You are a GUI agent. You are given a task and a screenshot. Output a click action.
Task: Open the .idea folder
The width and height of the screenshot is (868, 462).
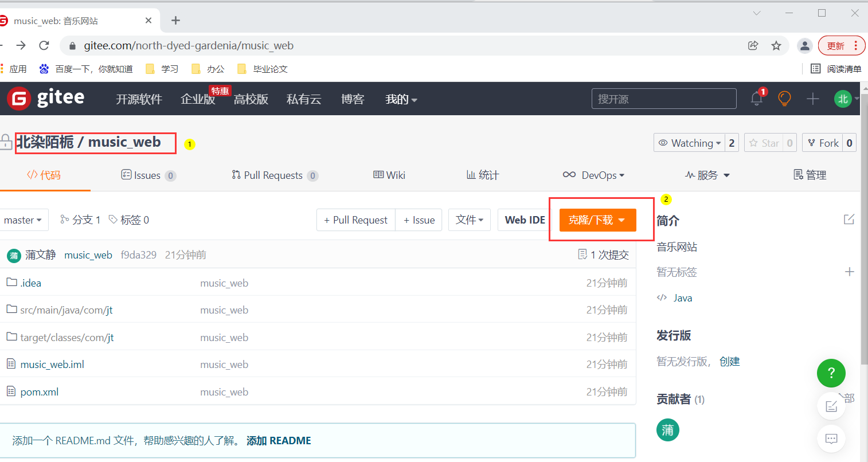(x=30, y=283)
